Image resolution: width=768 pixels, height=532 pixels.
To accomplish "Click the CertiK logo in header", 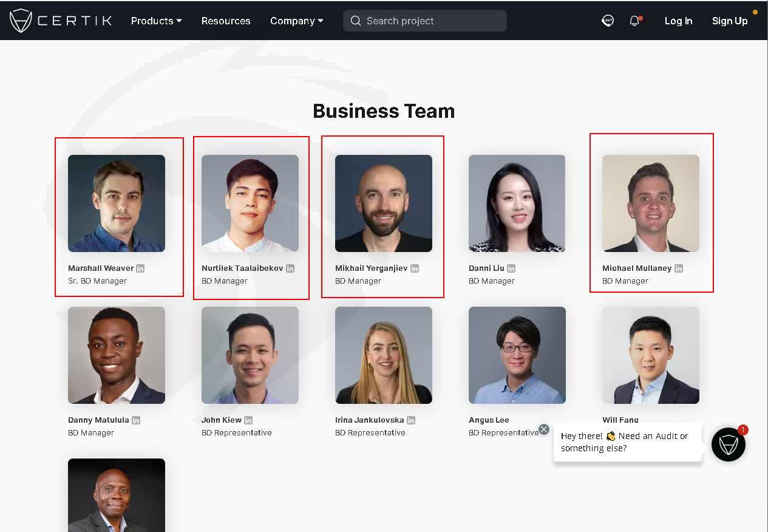I will click(x=61, y=21).
